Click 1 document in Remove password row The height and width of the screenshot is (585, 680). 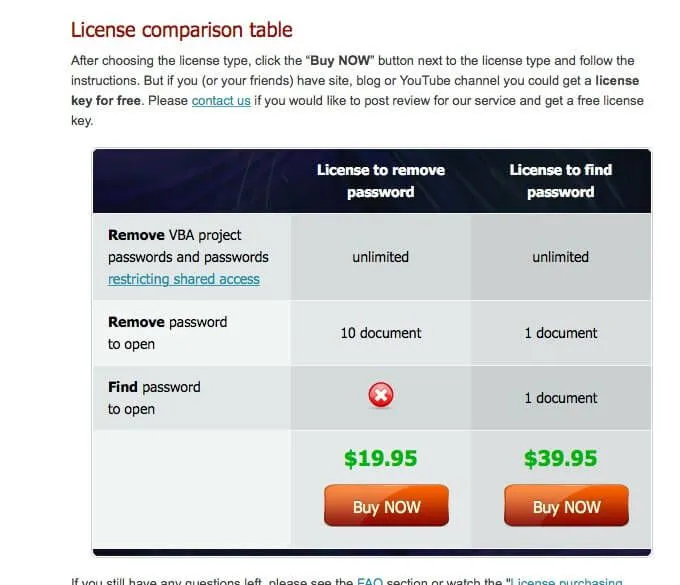click(x=561, y=333)
